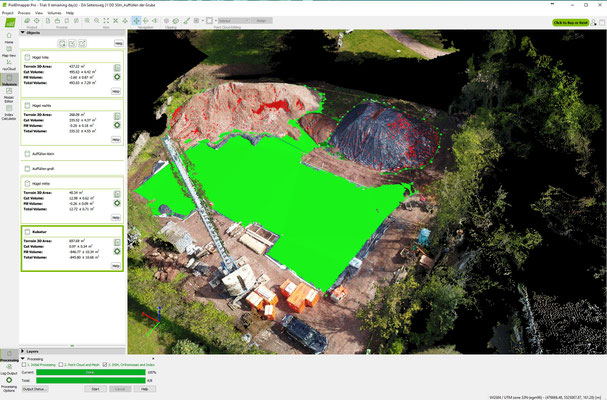Toggle the Auffüllen klein volume icon
Viewport: 607px width, 400px height.
(x=27, y=154)
